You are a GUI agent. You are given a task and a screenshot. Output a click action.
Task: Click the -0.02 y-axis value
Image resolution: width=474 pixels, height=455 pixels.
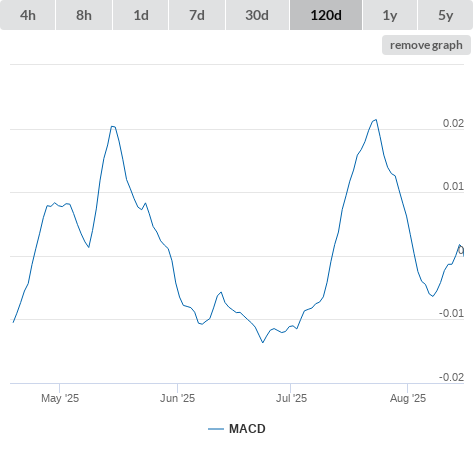pyautogui.click(x=451, y=377)
